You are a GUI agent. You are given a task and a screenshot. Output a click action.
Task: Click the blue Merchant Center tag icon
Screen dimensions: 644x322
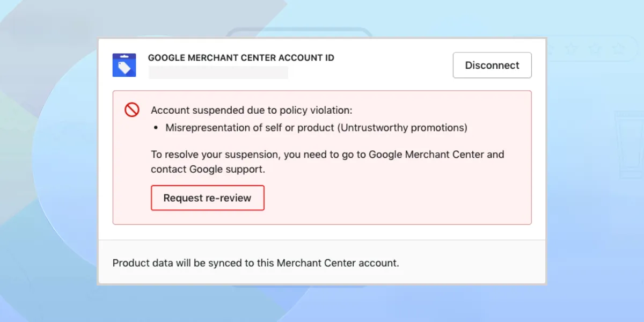[x=124, y=65]
